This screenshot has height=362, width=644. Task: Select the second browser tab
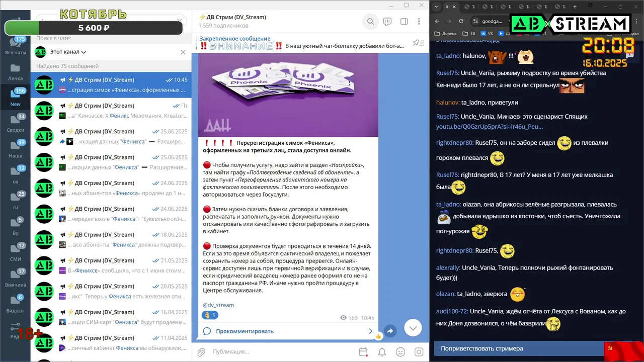click(470, 7)
